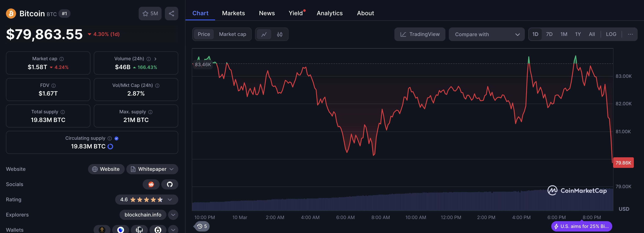Open Volume (24h) info icon

point(148,59)
